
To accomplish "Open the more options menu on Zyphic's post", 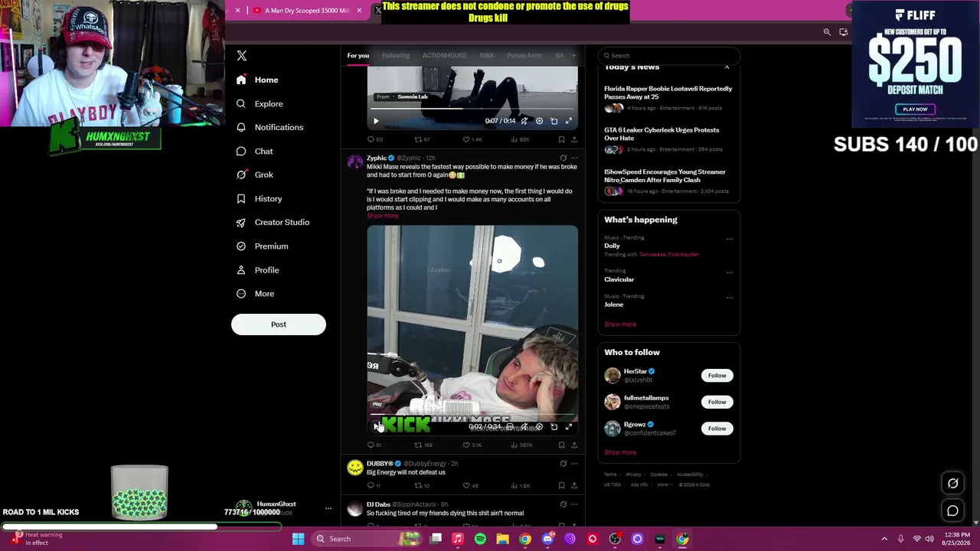I will click(x=574, y=158).
